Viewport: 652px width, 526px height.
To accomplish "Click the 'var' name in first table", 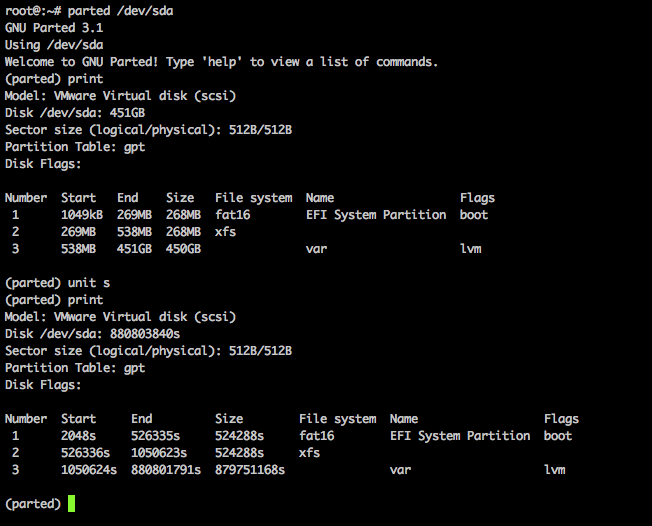I will click(316, 249).
